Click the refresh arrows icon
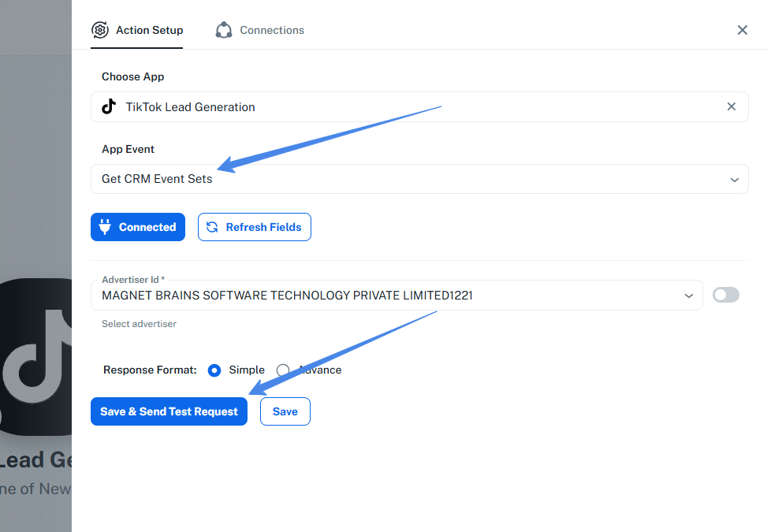 [212, 227]
